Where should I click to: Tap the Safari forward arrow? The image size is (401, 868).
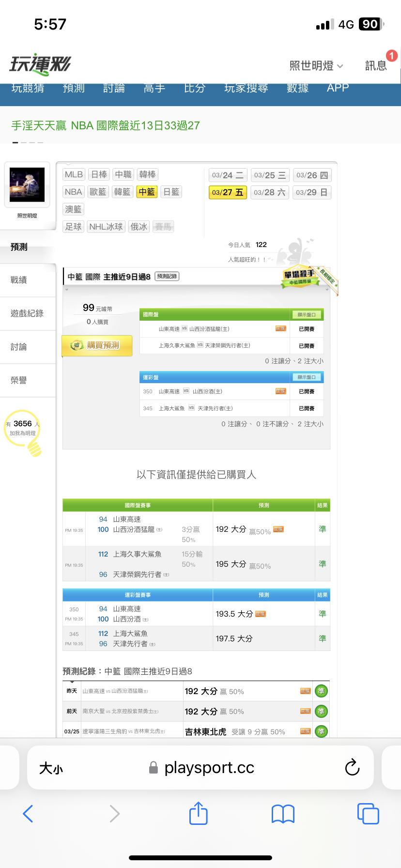(x=114, y=814)
